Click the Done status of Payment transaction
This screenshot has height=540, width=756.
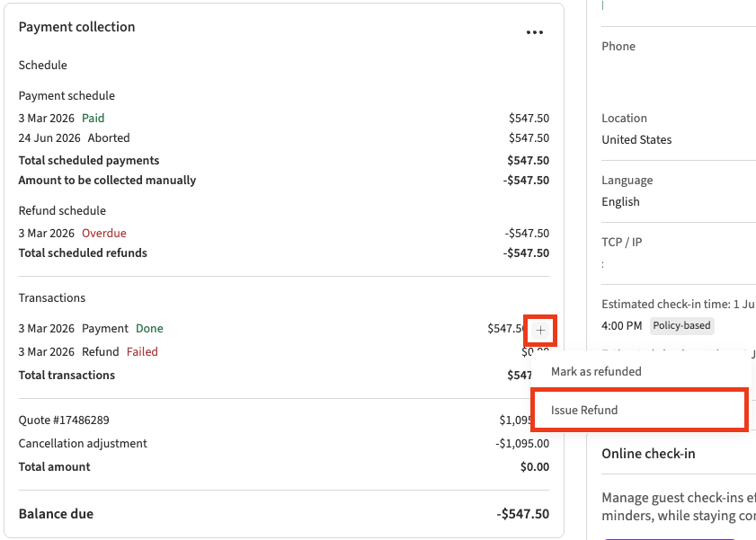coord(149,328)
